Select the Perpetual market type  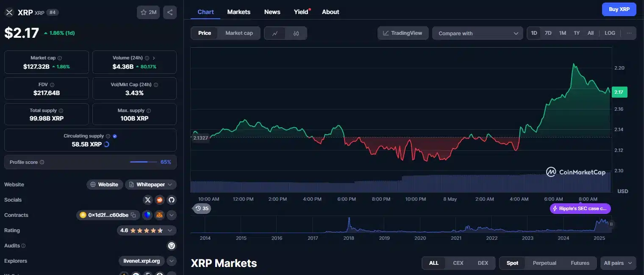(544, 263)
